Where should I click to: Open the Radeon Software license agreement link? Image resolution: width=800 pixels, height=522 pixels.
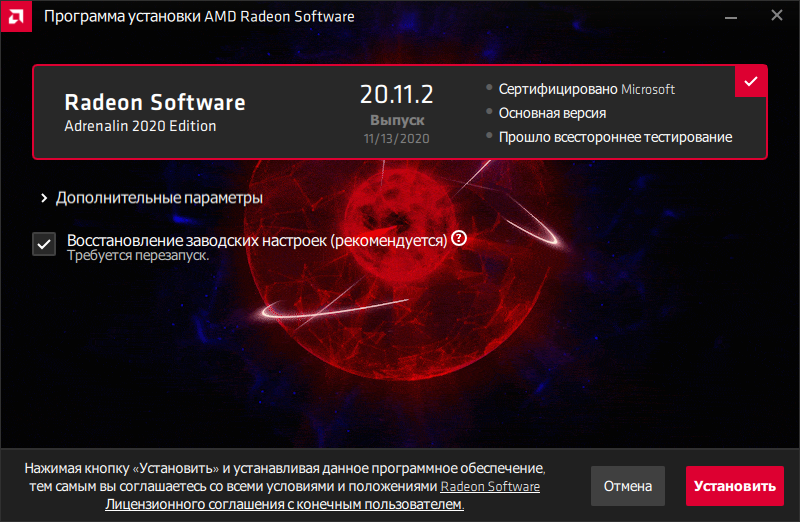tap(322, 495)
